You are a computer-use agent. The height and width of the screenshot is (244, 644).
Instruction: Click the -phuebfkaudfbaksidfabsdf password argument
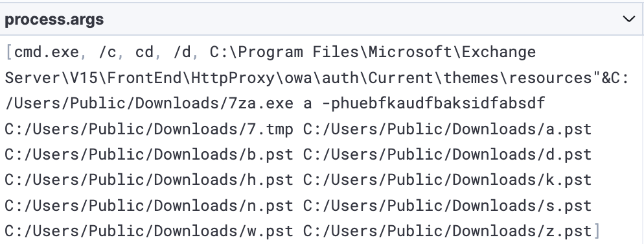click(x=433, y=103)
